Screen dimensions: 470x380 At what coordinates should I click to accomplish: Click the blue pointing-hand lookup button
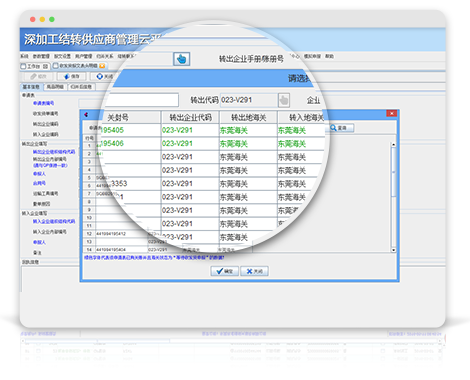click(x=182, y=59)
